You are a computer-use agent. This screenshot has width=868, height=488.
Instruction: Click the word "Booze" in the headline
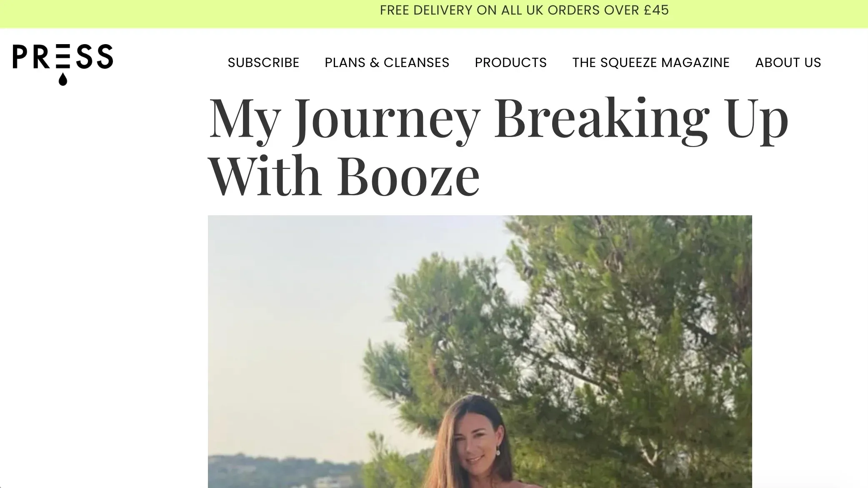(408, 177)
